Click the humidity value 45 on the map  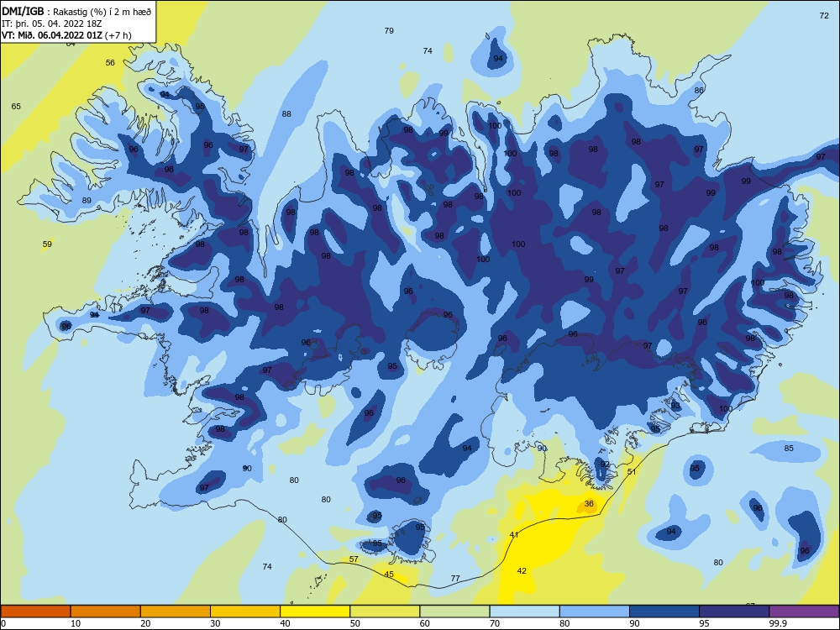(389, 574)
